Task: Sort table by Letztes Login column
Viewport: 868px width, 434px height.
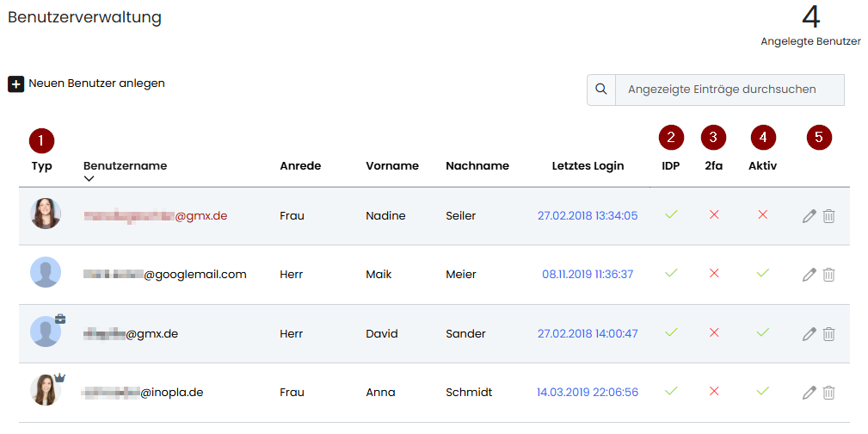Action: click(x=588, y=165)
